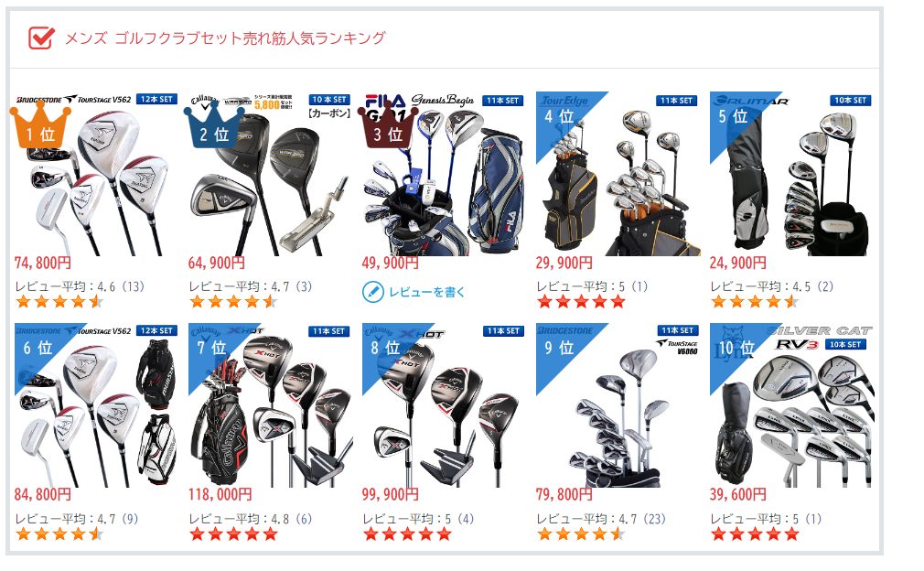Click the 12本 SET tag on 1位 item
Viewport: 924px width, 571px height.
point(157,99)
